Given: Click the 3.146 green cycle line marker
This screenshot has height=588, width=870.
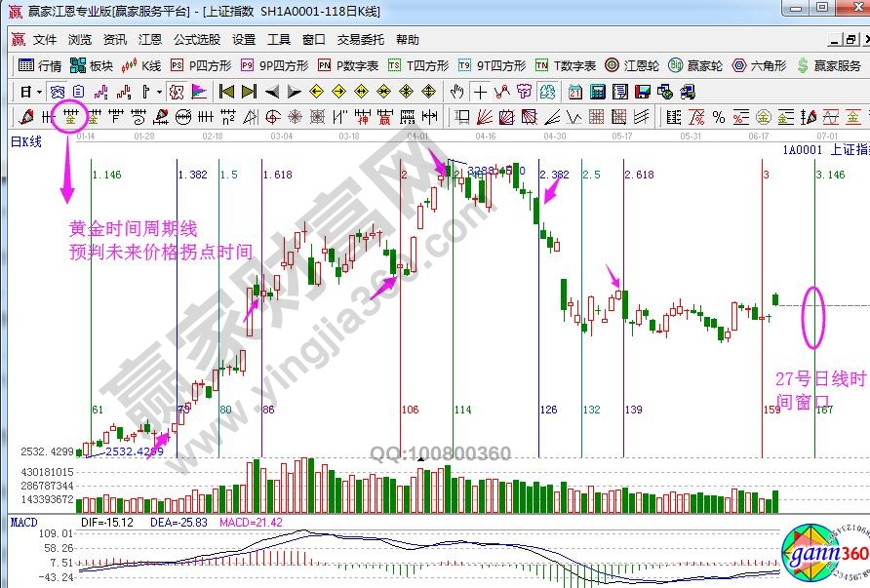Looking at the screenshot, I should pos(829,175).
